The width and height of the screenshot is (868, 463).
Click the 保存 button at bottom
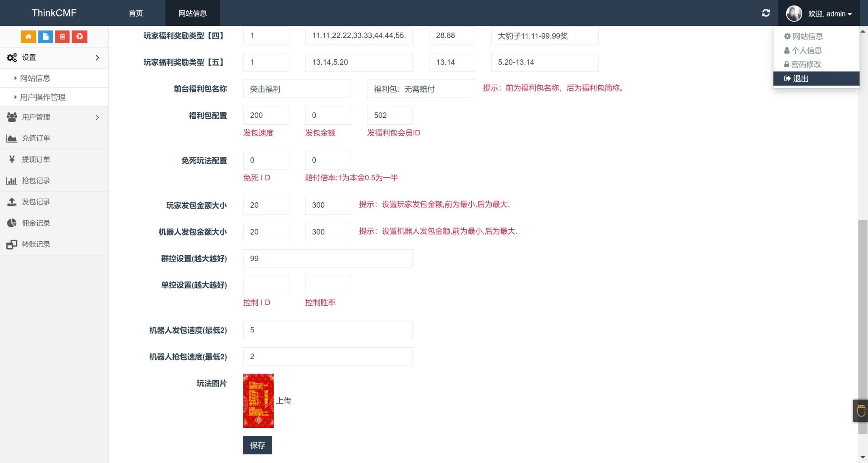click(257, 445)
